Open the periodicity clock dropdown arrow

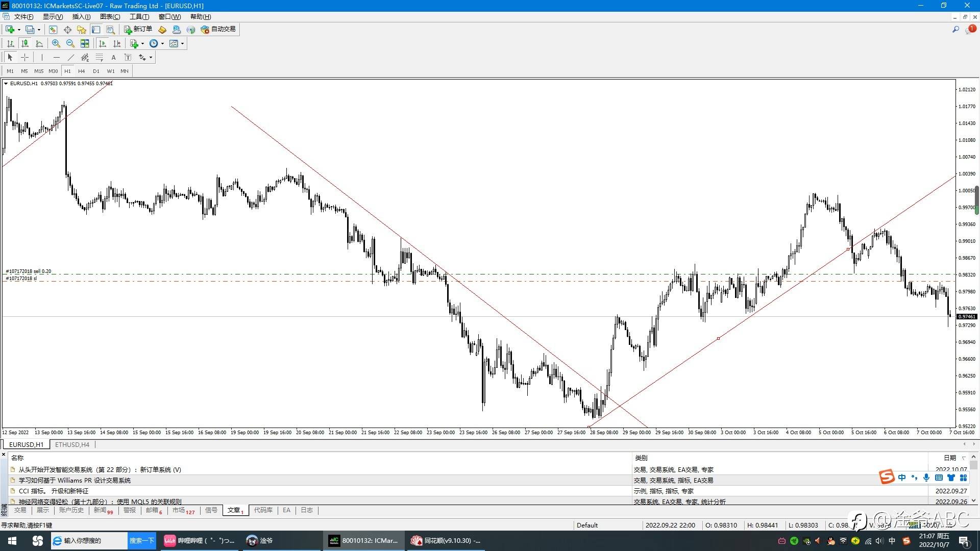[x=162, y=44]
